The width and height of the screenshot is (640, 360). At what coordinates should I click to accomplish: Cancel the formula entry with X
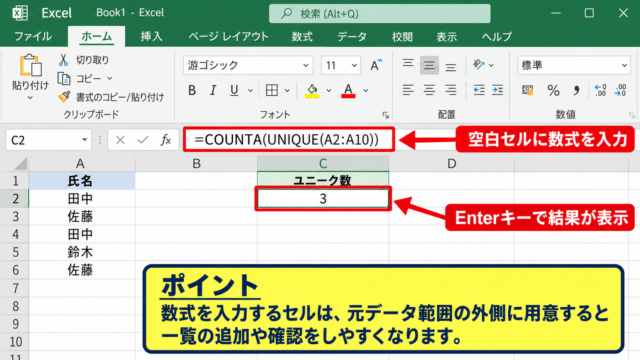tap(120, 140)
